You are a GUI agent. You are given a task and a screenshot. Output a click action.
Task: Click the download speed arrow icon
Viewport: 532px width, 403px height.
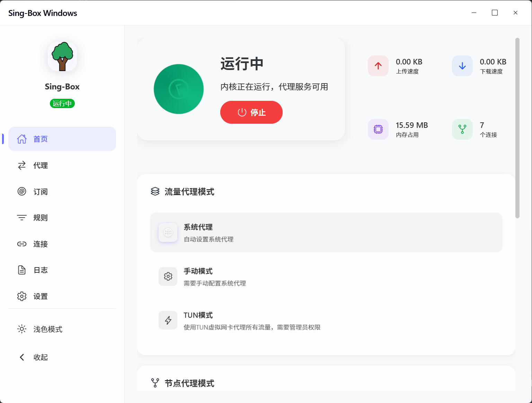pos(462,66)
